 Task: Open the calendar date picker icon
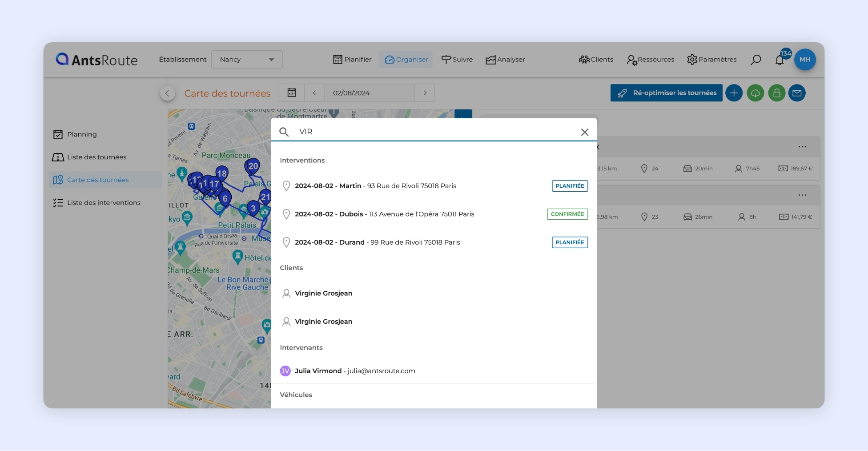pyautogui.click(x=292, y=93)
